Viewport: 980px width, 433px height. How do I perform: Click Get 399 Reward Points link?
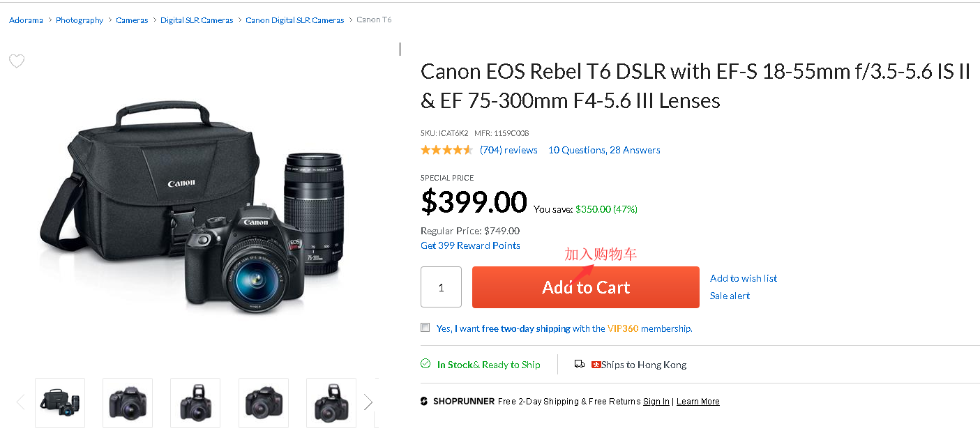pyautogui.click(x=470, y=245)
